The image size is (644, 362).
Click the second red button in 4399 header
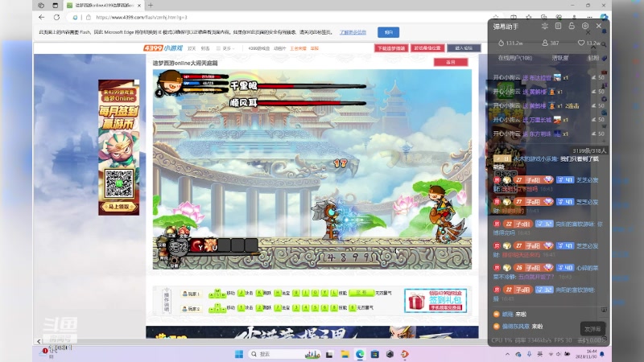tap(427, 48)
